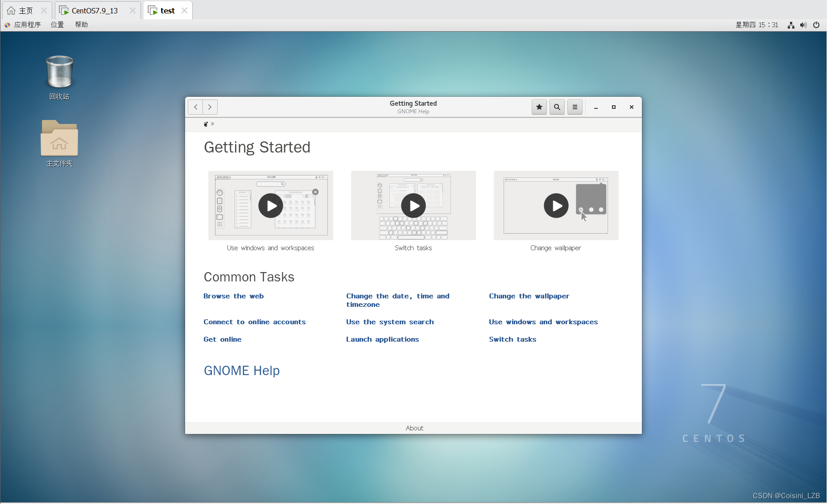Click the Change wallpaper video caption
Viewport: 827px width, 504px height.
click(x=556, y=248)
